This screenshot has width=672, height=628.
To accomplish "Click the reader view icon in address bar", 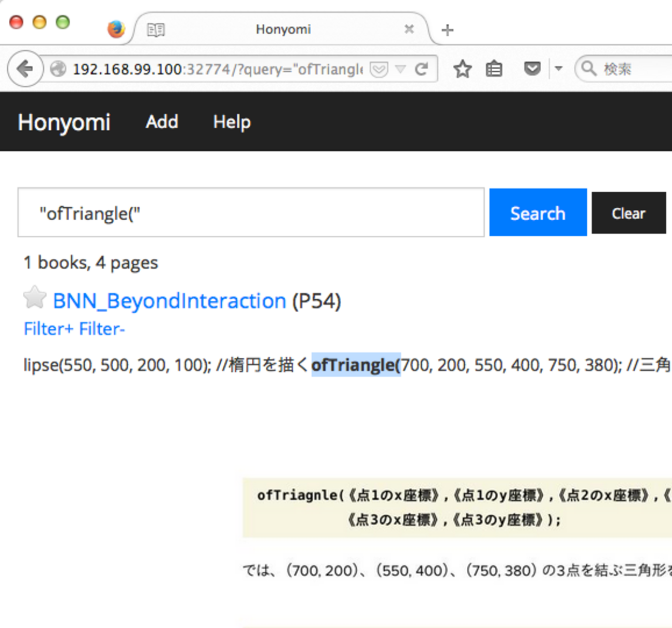I will pos(379,69).
